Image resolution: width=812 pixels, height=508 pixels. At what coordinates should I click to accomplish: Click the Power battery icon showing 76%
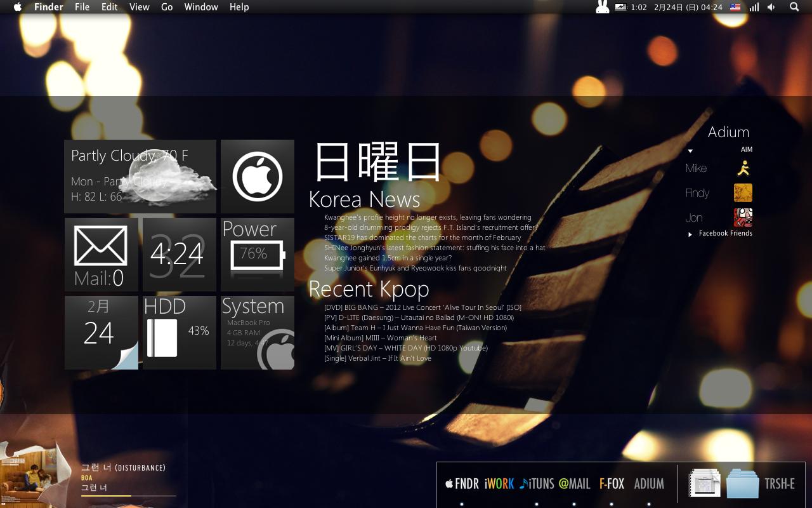pyautogui.click(x=258, y=257)
